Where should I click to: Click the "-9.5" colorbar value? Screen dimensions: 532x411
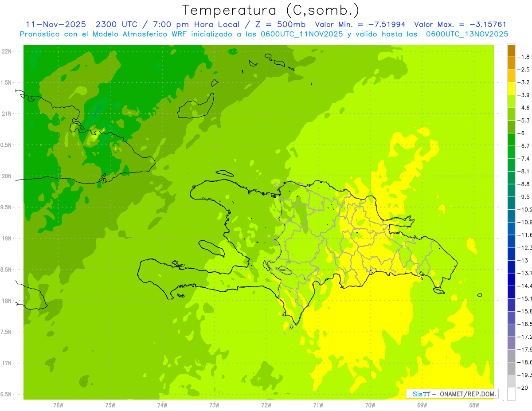(x=524, y=196)
